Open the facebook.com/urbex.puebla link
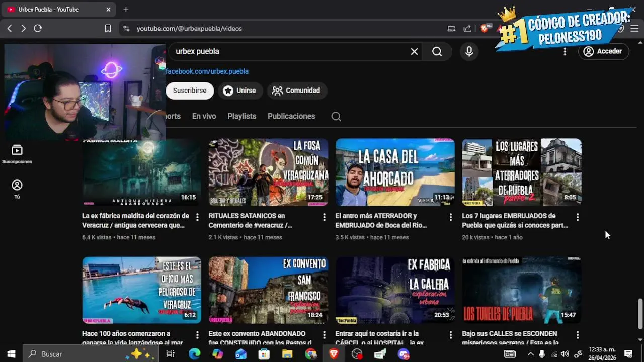This screenshot has height=362, width=644. point(207,71)
